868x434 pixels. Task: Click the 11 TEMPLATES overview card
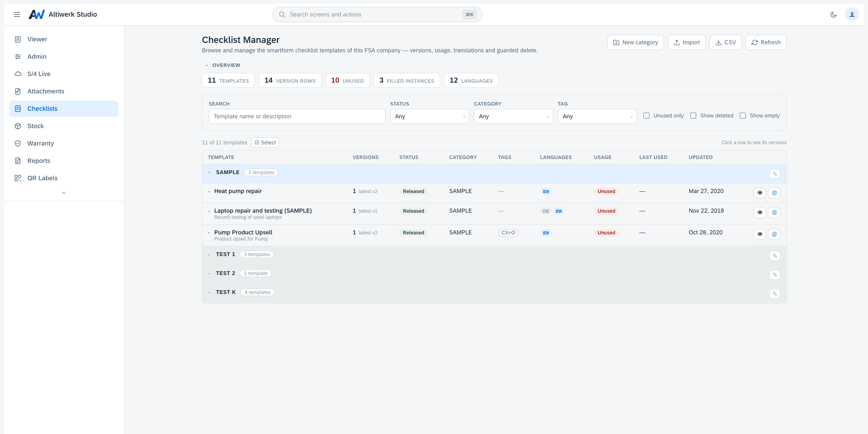point(228,80)
